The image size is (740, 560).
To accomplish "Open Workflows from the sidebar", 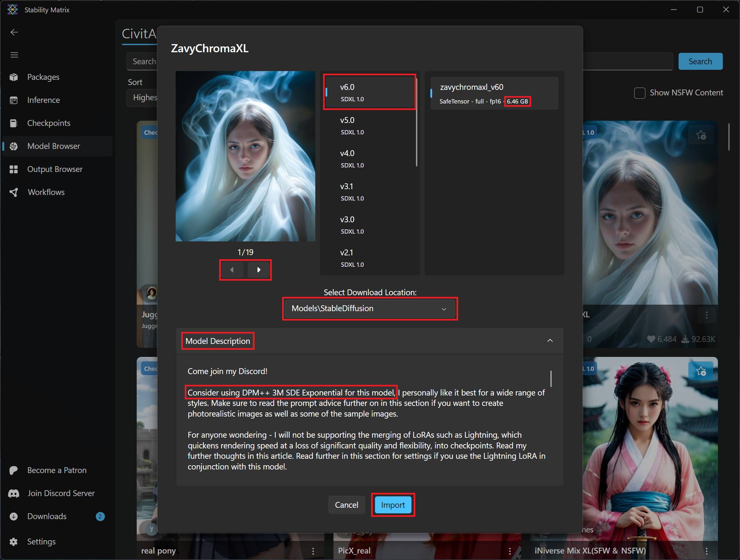I will click(x=46, y=193).
